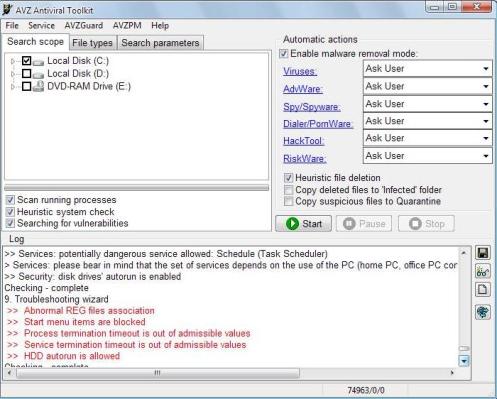The width and height of the screenshot is (497, 399).
Task: Click the log scroll up arrow
Action: [464, 253]
